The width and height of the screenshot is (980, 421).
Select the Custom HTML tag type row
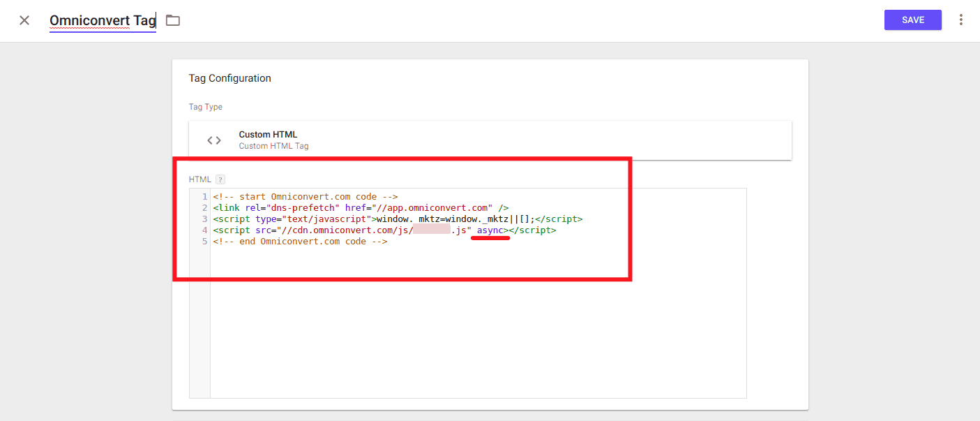[x=490, y=140]
